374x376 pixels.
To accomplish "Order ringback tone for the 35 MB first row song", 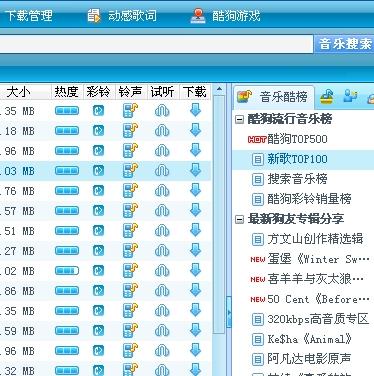I will coord(98,111).
